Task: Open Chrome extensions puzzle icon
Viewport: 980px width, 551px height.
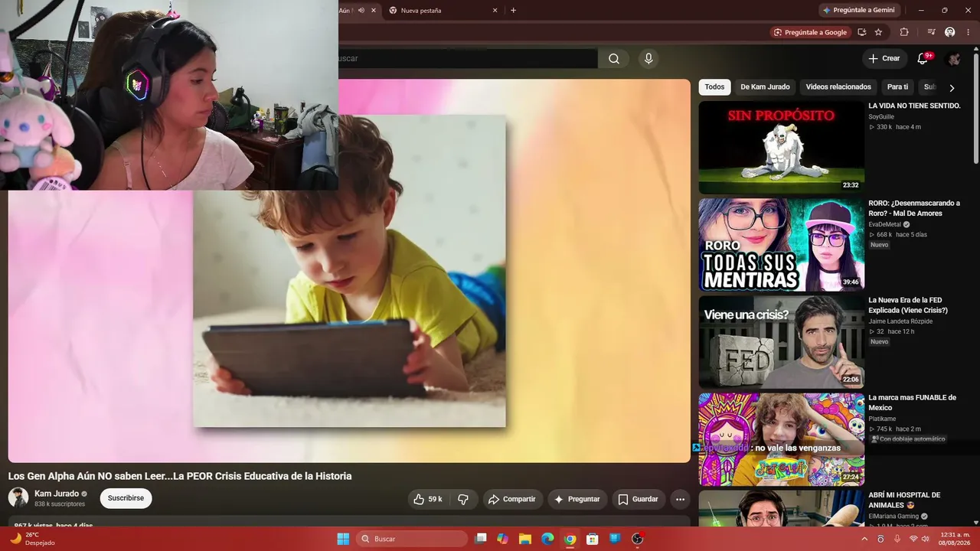Action: 904,32
